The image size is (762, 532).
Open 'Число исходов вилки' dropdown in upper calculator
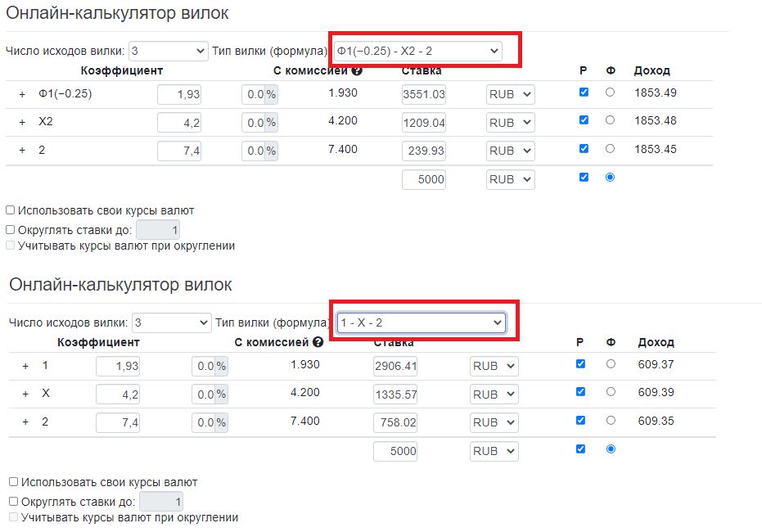168,52
